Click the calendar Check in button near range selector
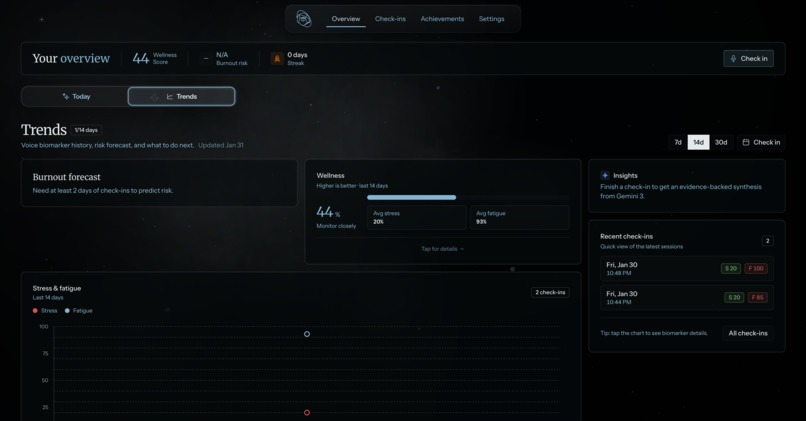This screenshot has height=421, width=806. pos(761,142)
